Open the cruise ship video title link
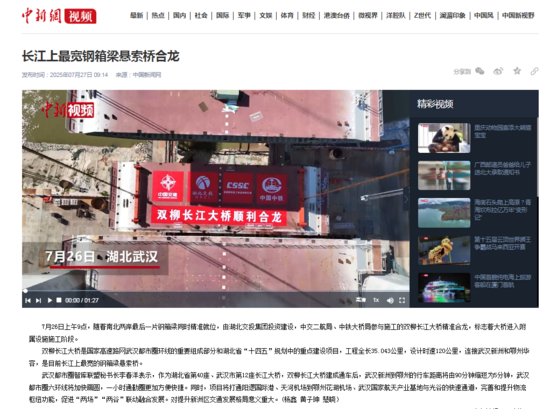Screen dimensions: 550x409 tap(502, 281)
